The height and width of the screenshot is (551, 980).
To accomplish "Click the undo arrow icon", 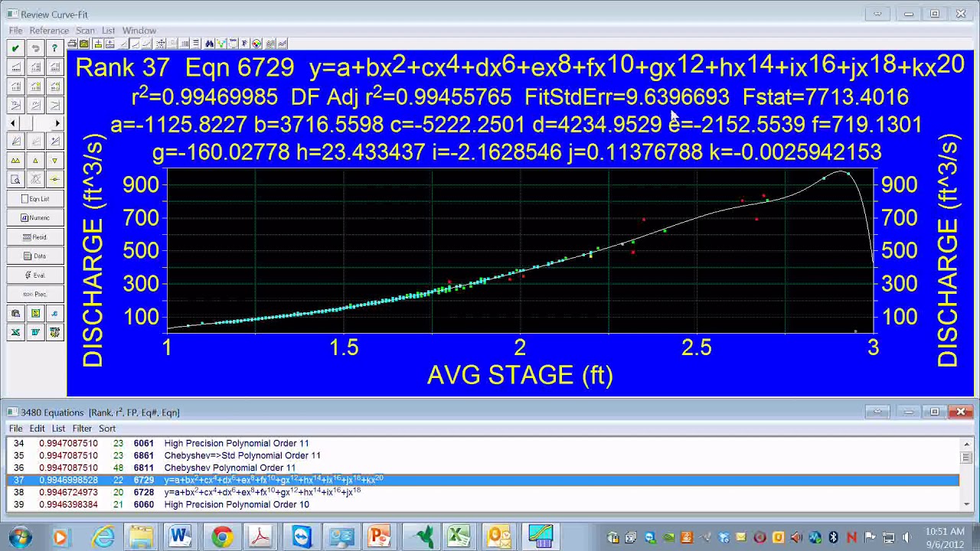I will coord(35,48).
